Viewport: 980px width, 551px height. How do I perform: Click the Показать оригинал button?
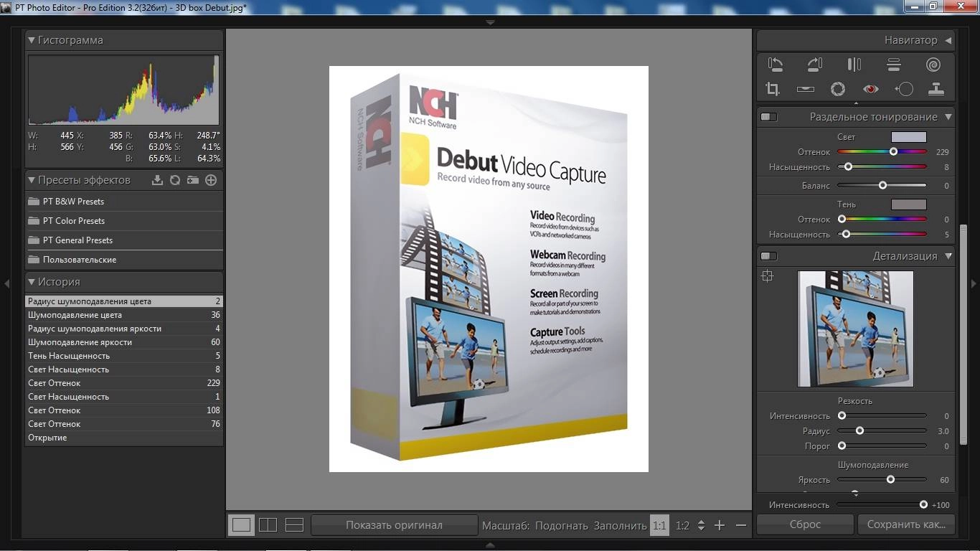click(x=394, y=525)
